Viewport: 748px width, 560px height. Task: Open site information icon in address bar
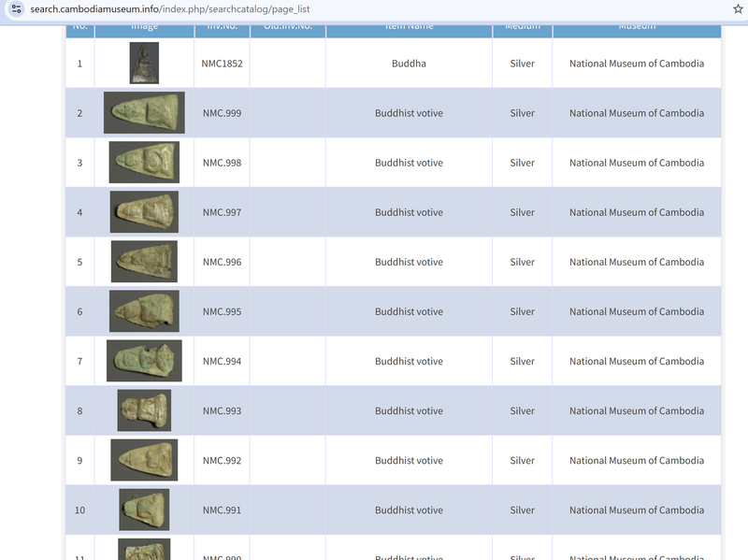coord(17,9)
